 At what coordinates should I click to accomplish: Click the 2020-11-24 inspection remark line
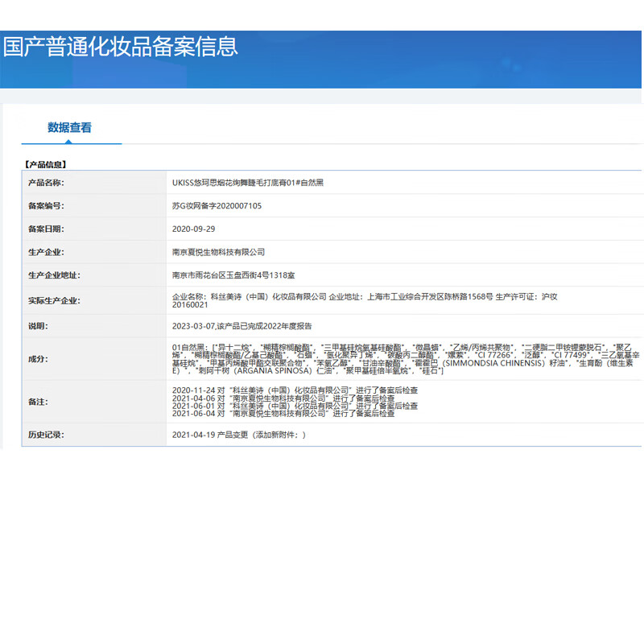pos(295,390)
